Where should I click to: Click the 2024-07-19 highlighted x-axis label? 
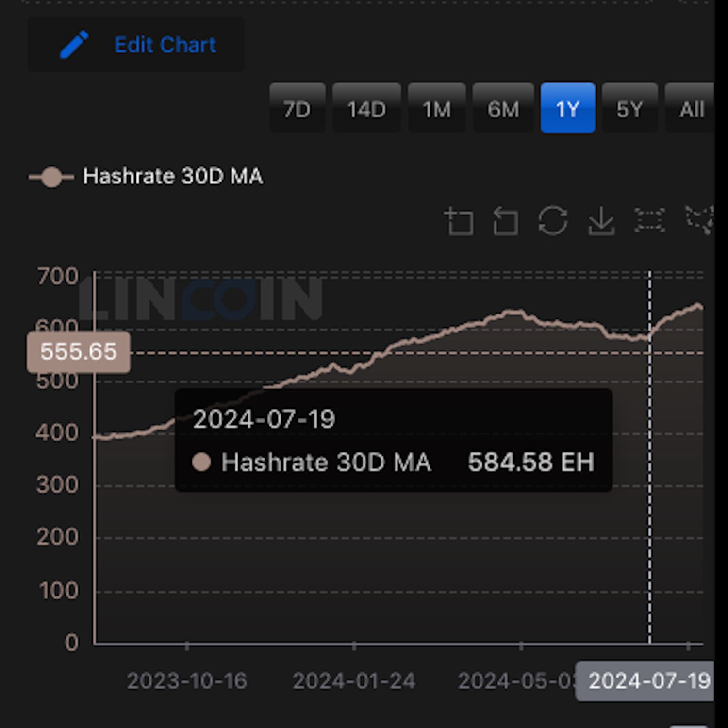click(645, 680)
